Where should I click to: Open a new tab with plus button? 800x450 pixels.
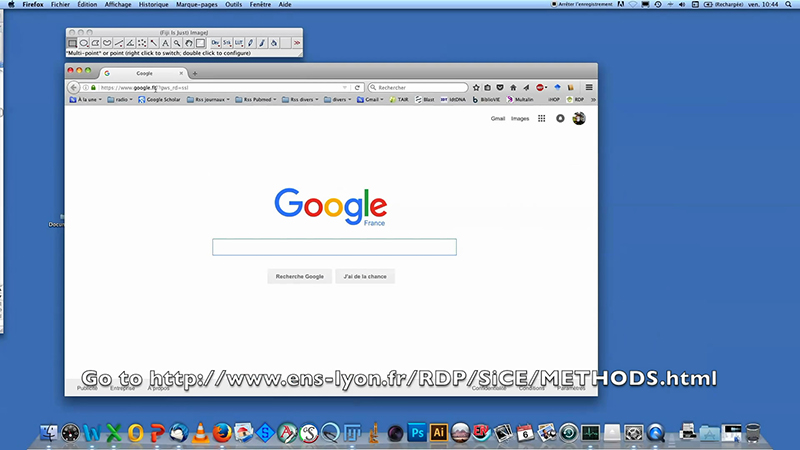pyautogui.click(x=195, y=73)
